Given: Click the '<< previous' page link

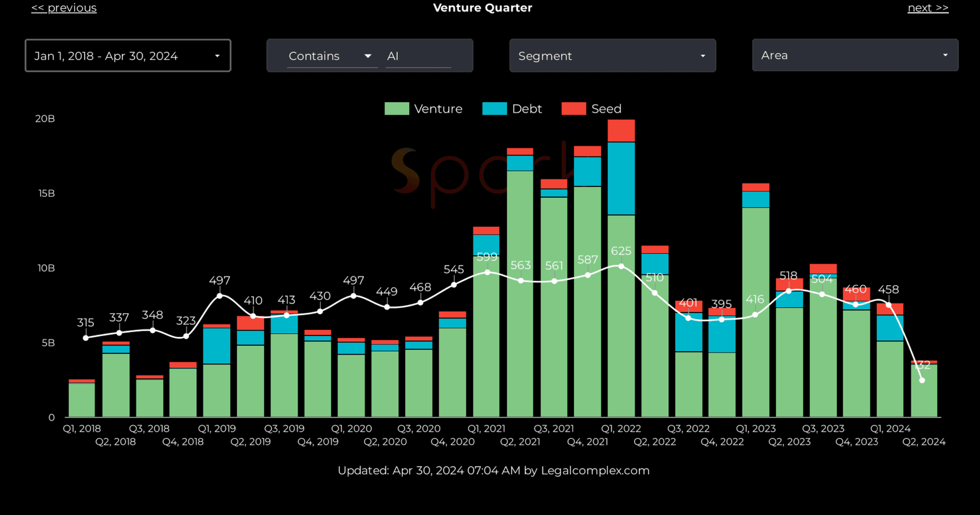Looking at the screenshot, I should coord(64,8).
